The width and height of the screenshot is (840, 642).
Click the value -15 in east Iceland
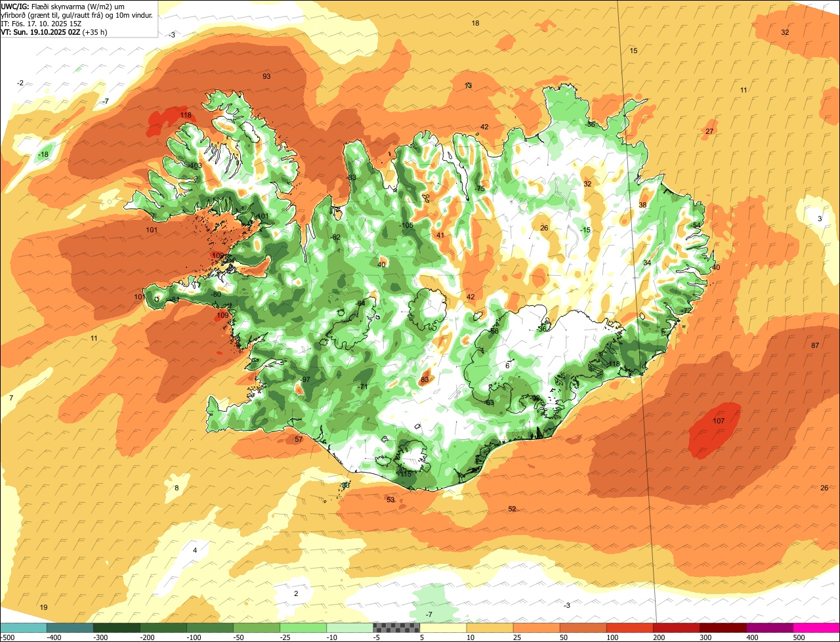[x=585, y=230]
